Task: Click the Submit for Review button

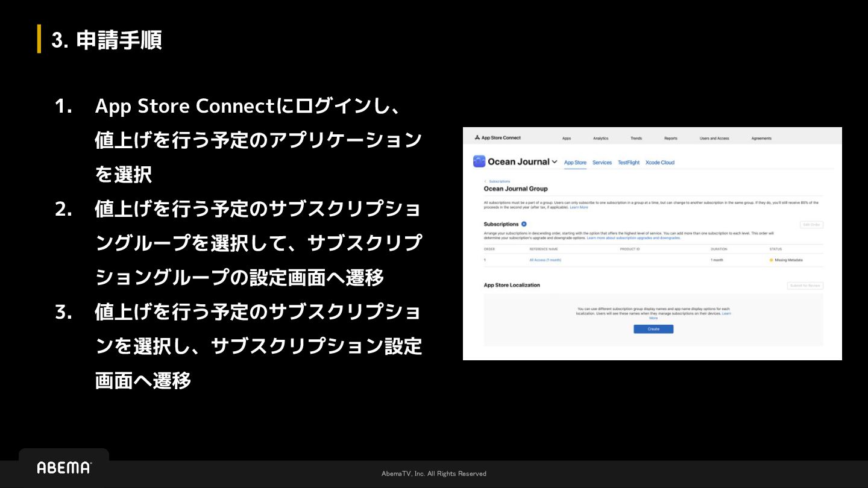Action: pyautogui.click(x=805, y=286)
